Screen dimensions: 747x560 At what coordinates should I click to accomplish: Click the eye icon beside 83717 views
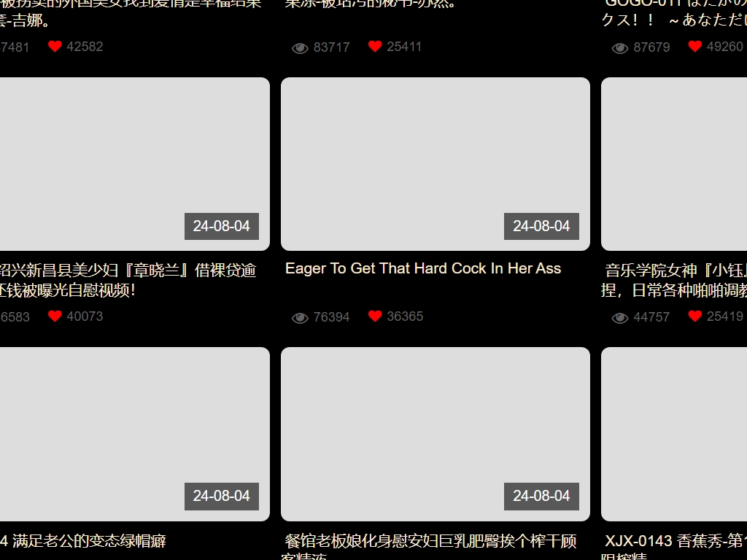[300, 48]
